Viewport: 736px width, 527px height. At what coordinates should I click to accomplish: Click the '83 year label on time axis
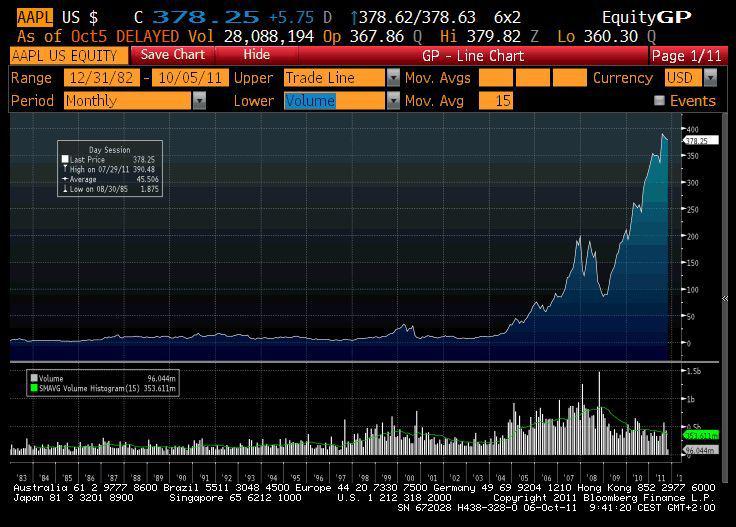21,478
